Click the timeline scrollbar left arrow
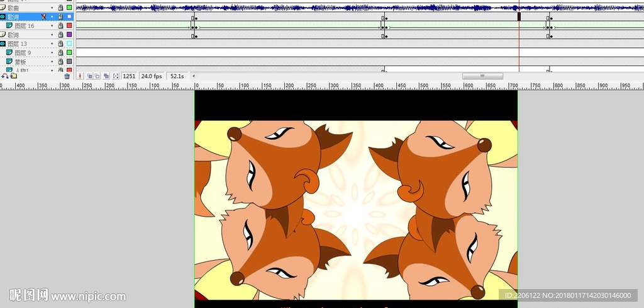This screenshot has width=644, height=308. (x=194, y=76)
